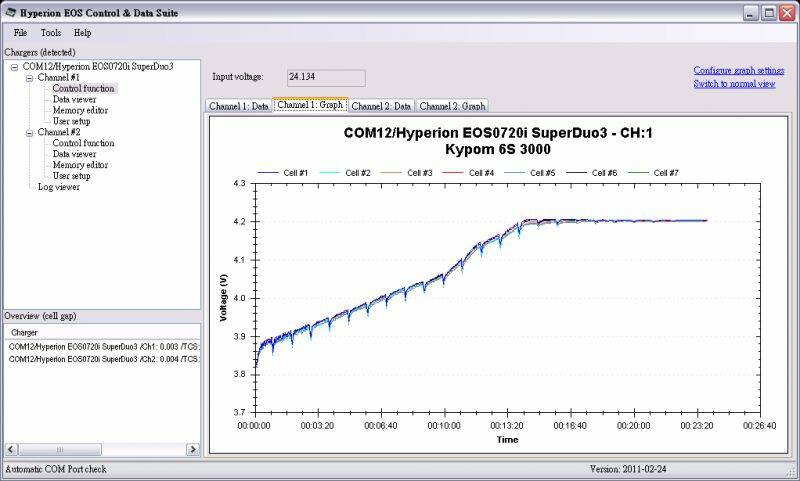Open the Help menu
The width and height of the screenshot is (800, 481).
[x=82, y=33]
